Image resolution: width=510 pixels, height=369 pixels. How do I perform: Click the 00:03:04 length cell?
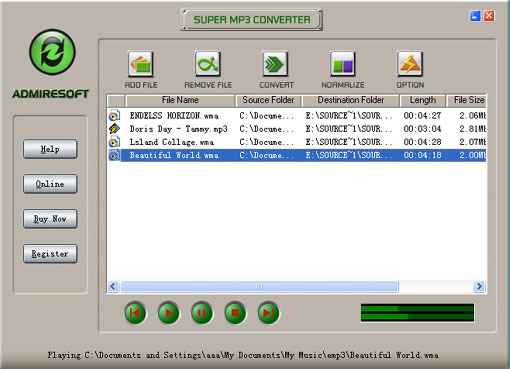pos(422,129)
